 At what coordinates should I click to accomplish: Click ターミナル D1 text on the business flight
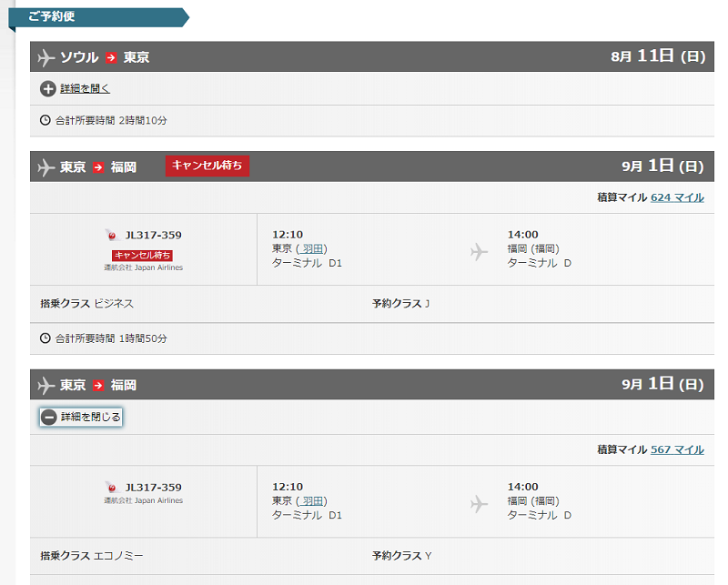point(307,263)
